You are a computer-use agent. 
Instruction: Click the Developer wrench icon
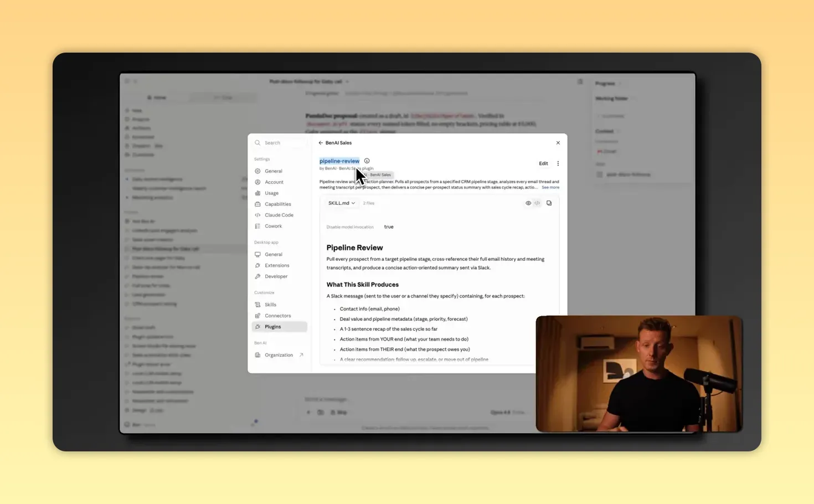click(257, 276)
